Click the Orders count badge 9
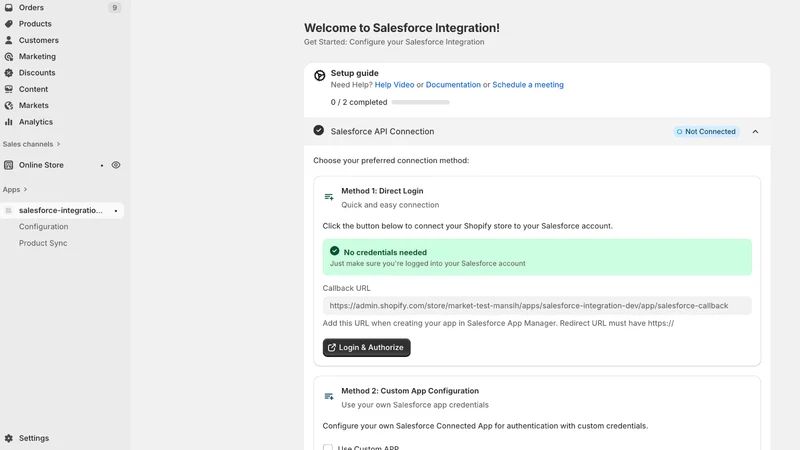800x450 pixels. (114, 8)
